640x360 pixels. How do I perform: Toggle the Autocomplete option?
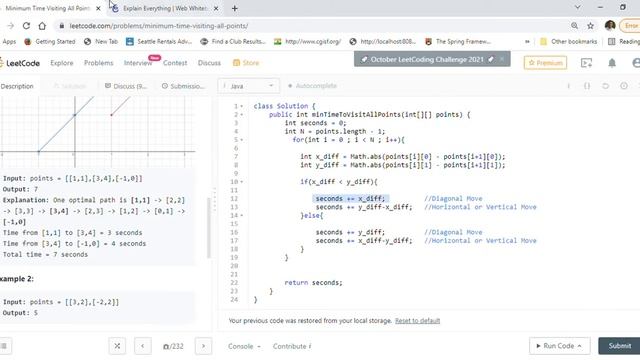(x=313, y=86)
